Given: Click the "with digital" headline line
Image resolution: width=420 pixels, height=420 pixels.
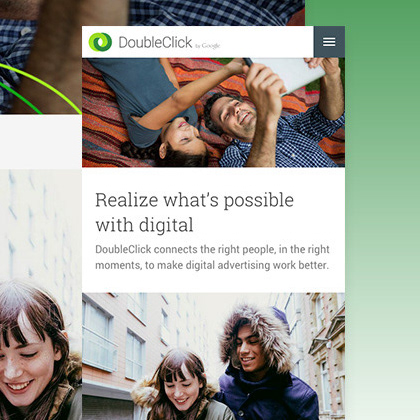Looking at the screenshot, I should click(144, 225).
